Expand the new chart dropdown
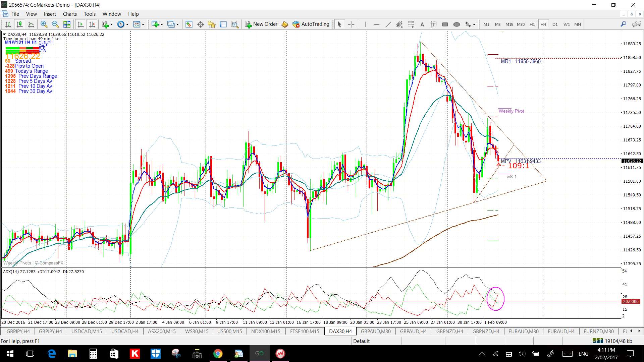This screenshot has width=644, height=362. (162, 24)
